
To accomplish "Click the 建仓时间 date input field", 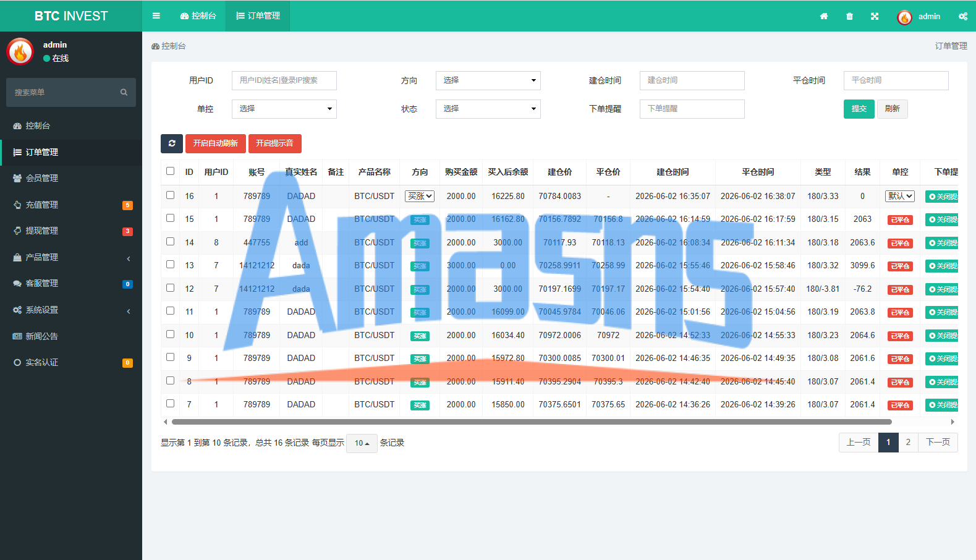I will tap(692, 80).
